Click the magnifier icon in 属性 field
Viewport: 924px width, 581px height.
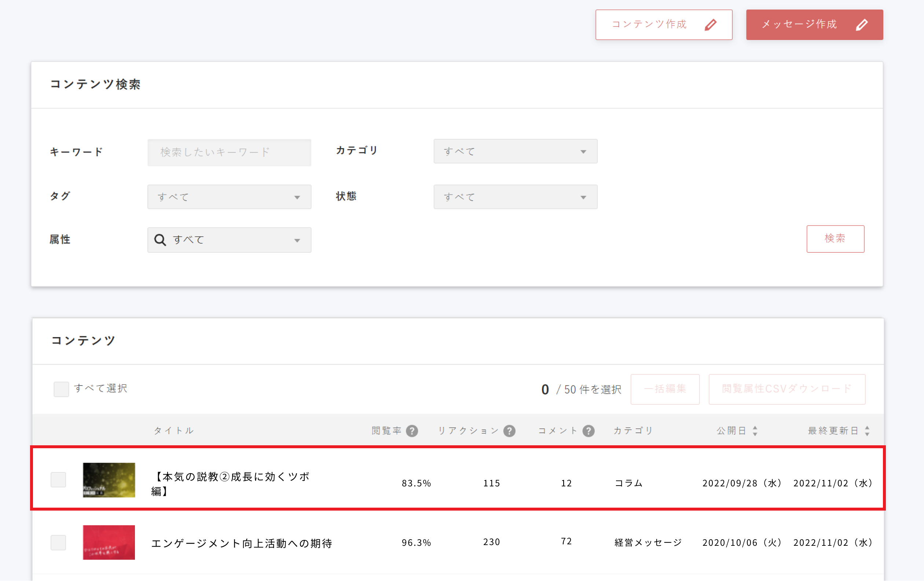[159, 240]
